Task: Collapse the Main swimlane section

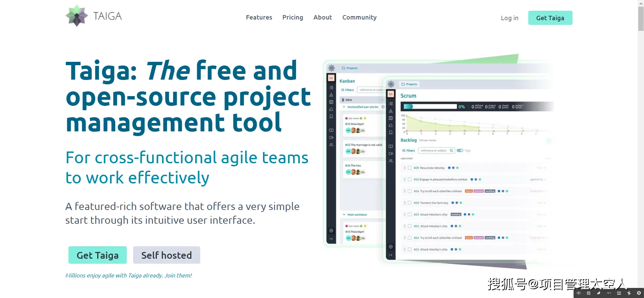Action: tap(344, 214)
